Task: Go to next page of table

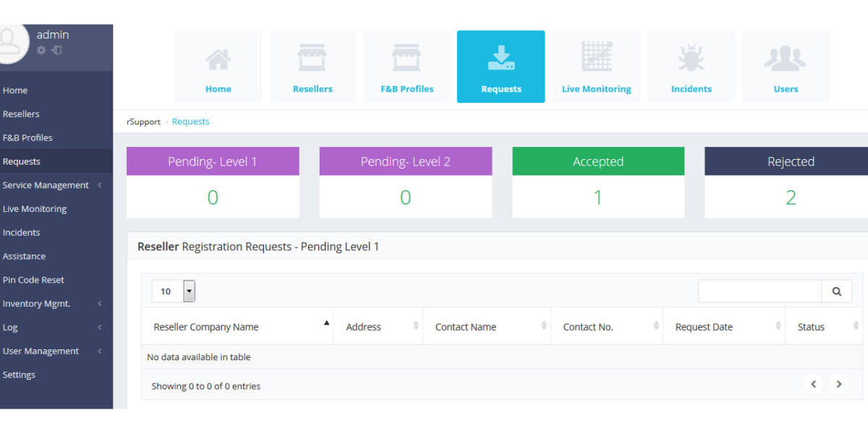Action: (x=839, y=384)
